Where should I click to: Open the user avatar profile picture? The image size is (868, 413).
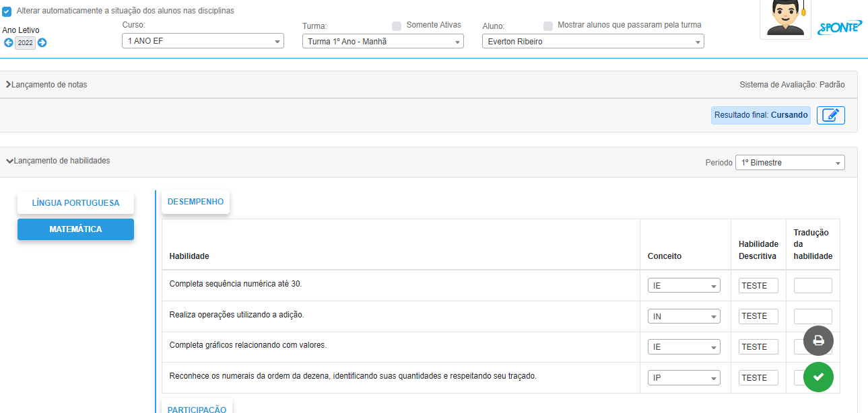785,18
